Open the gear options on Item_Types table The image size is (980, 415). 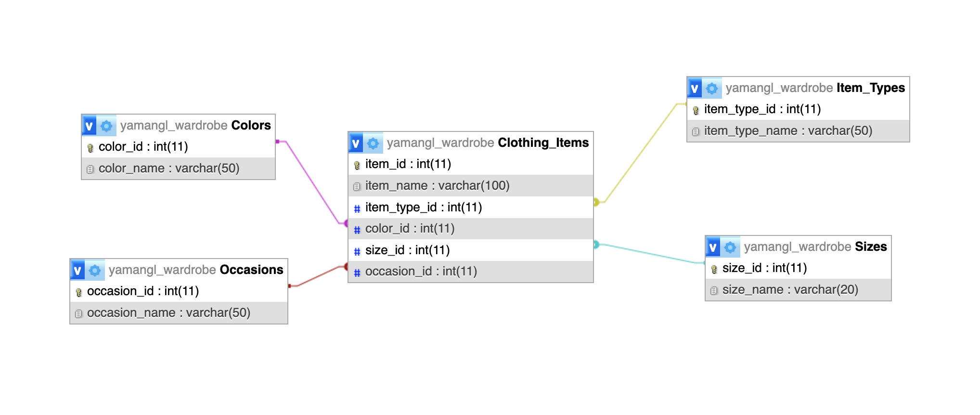point(712,88)
